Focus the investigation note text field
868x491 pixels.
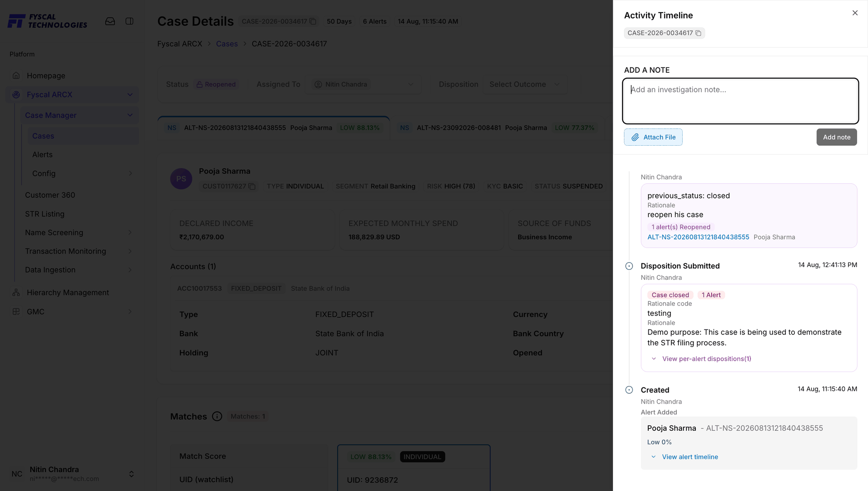[740, 101]
